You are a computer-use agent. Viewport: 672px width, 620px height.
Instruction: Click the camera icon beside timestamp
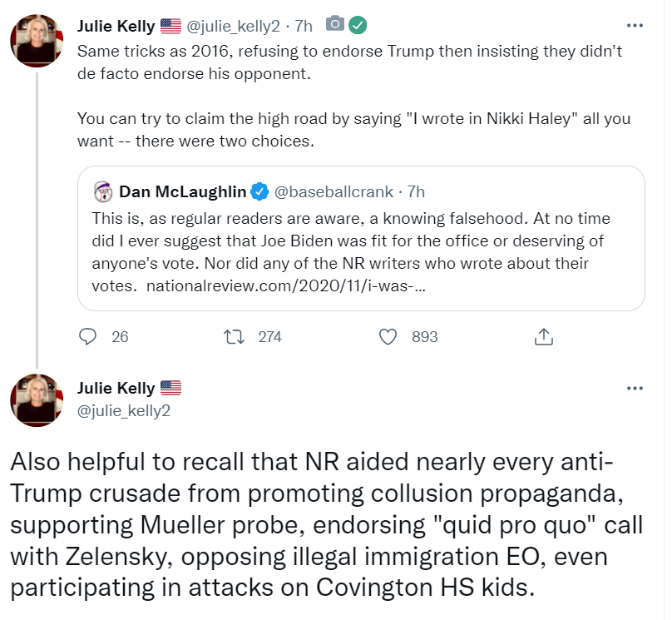click(x=334, y=25)
